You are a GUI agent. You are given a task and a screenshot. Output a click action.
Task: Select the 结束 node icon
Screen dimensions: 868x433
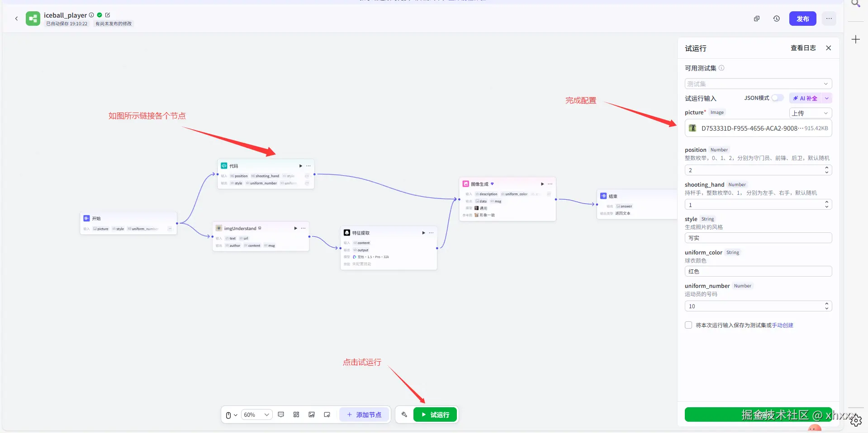click(603, 196)
